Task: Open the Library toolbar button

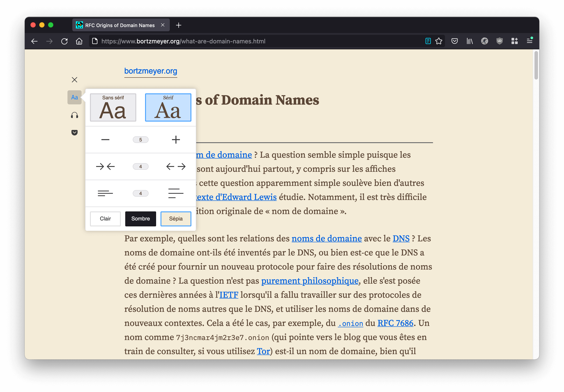Action: [469, 41]
